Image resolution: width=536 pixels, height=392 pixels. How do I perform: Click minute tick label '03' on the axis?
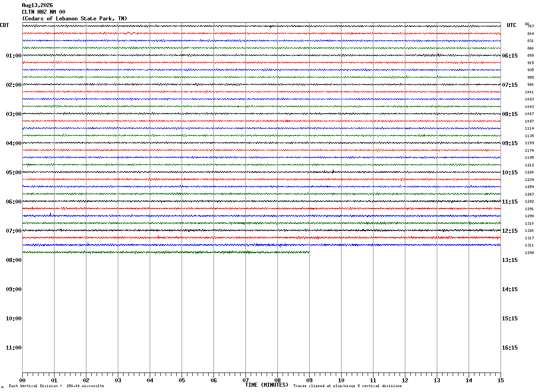(x=118, y=380)
